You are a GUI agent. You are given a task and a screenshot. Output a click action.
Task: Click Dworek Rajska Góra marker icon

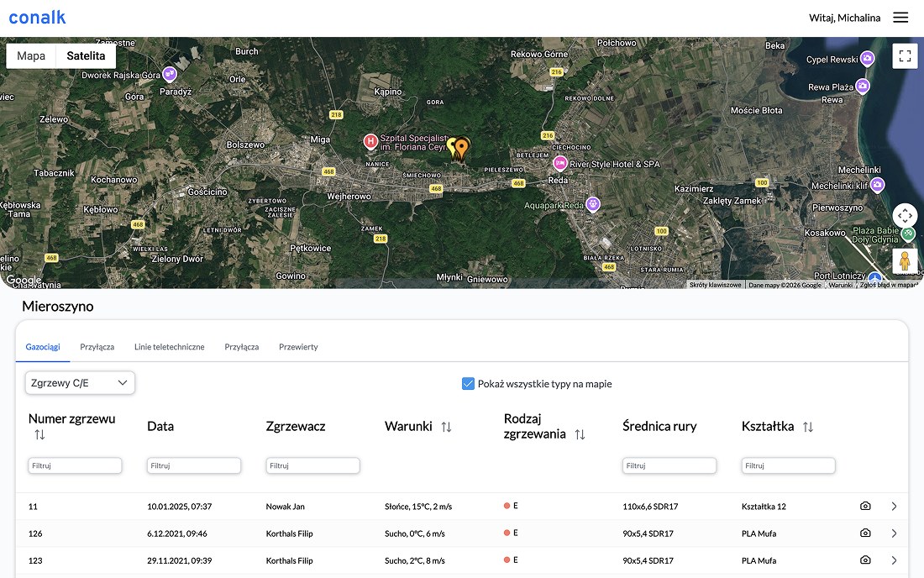(x=170, y=74)
